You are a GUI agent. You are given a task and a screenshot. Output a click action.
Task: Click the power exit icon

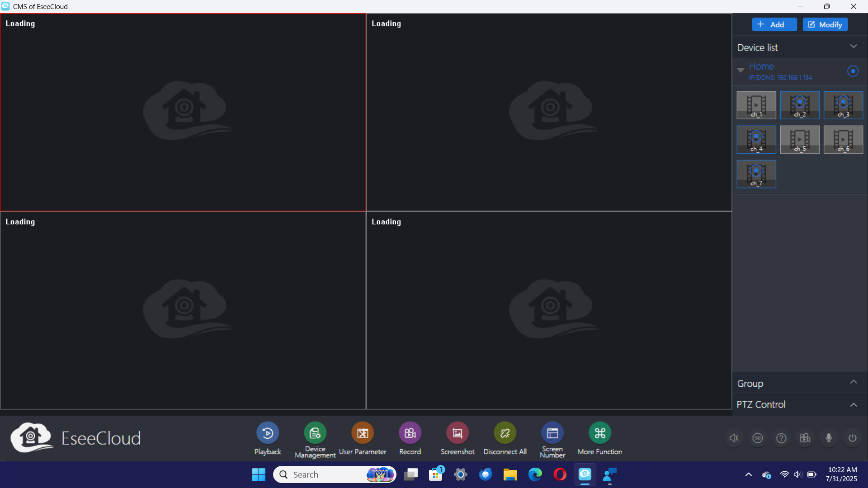point(852,438)
